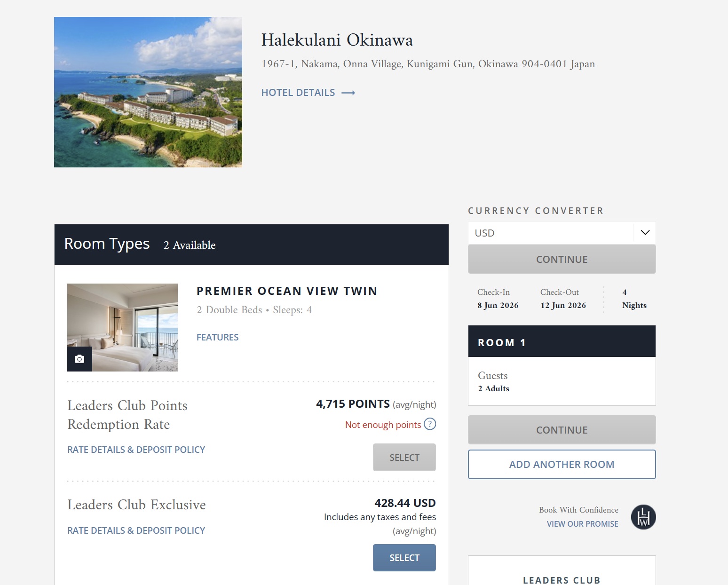Click CONTINUE below Room 1 guests

coord(562,430)
